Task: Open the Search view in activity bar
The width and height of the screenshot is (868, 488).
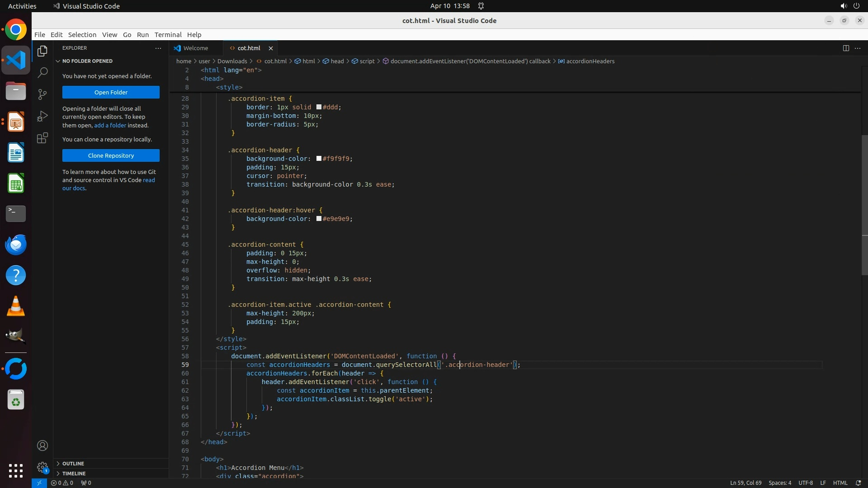Action: [42, 72]
